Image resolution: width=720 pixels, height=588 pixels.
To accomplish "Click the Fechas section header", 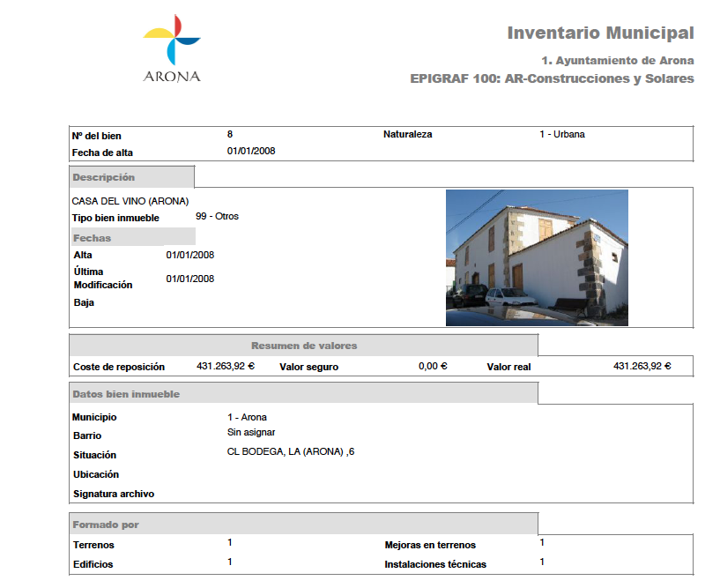I will 93,238.
